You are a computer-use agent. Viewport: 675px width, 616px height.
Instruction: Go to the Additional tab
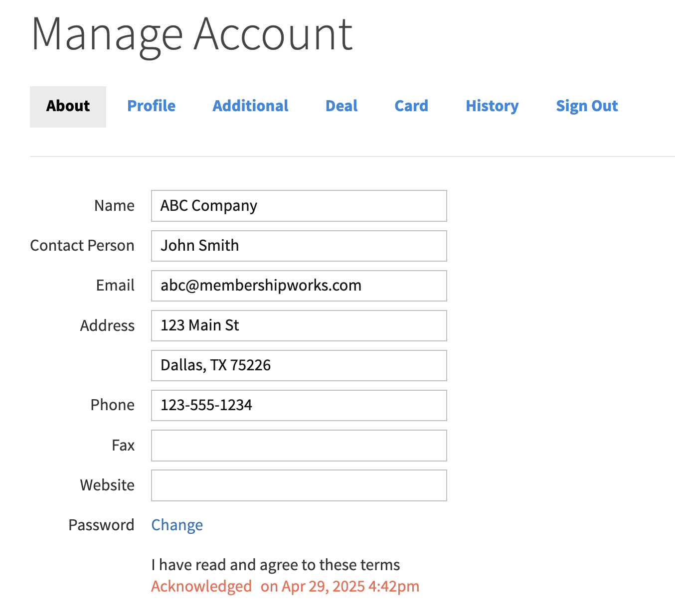pos(250,106)
